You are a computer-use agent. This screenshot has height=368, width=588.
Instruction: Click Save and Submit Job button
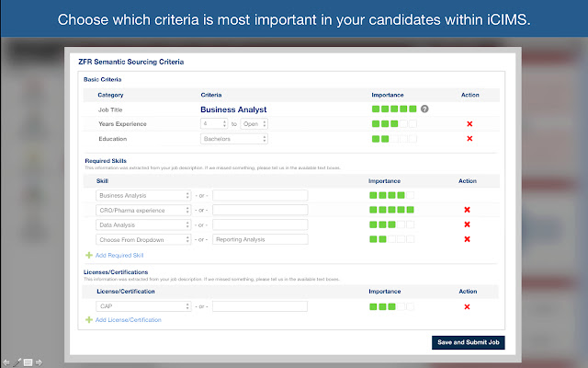[468, 342]
